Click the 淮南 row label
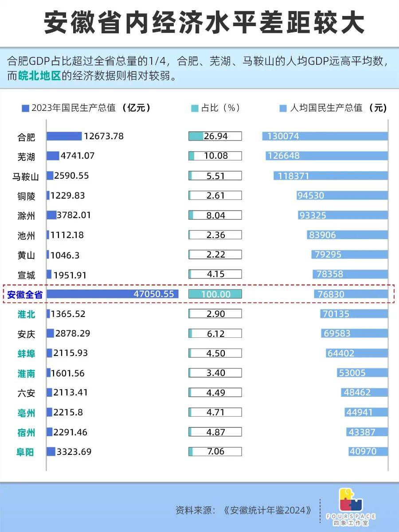This screenshot has height=532, width=399. tap(26, 373)
